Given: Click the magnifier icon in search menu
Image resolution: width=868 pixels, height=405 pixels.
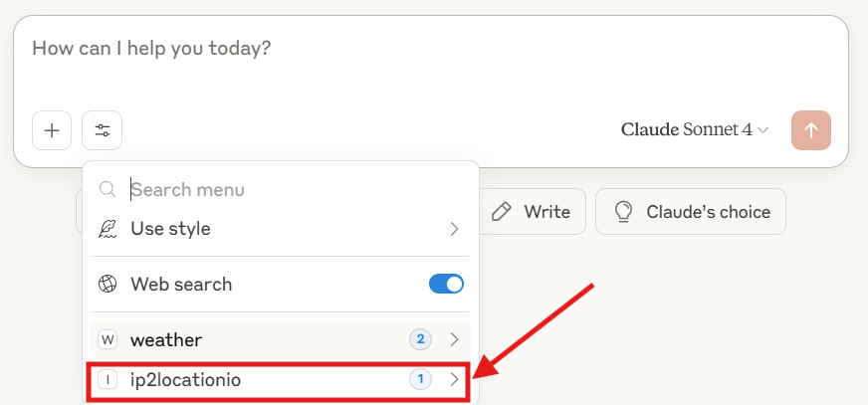Looking at the screenshot, I should 108,190.
